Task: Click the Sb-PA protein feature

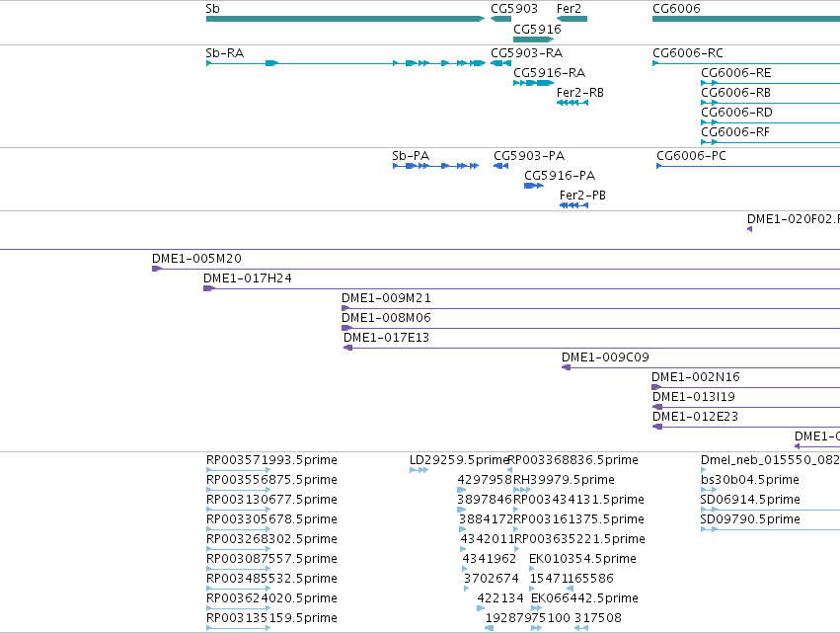Action: coord(435,166)
